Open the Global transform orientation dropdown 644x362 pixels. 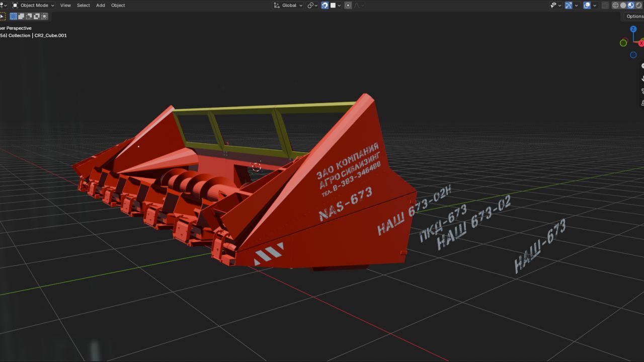click(x=288, y=5)
